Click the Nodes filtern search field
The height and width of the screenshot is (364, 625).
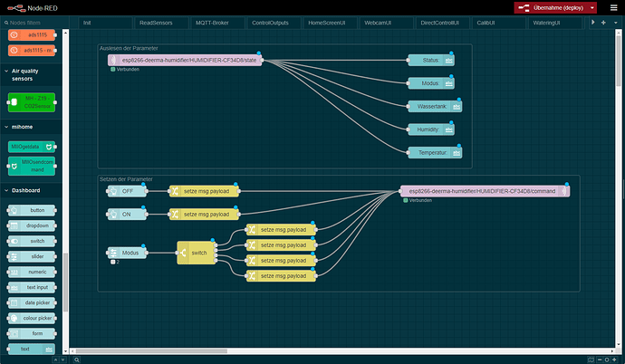pos(34,23)
